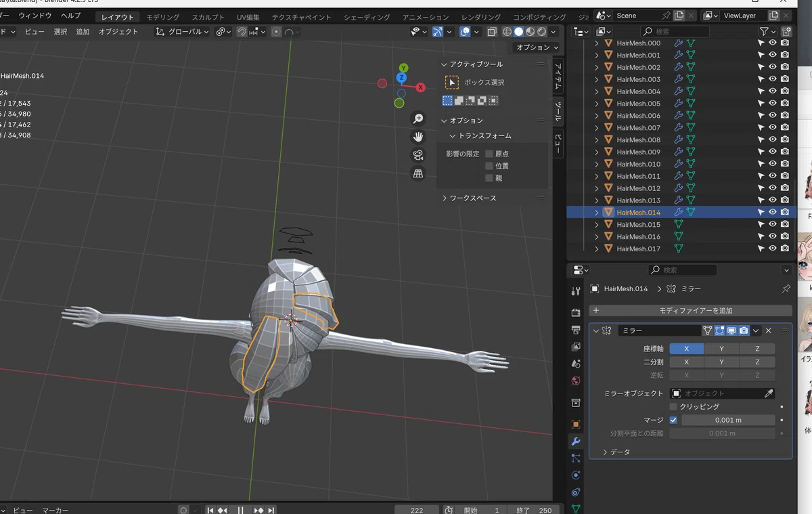Open the Physics properties tab icon

point(576,475)
